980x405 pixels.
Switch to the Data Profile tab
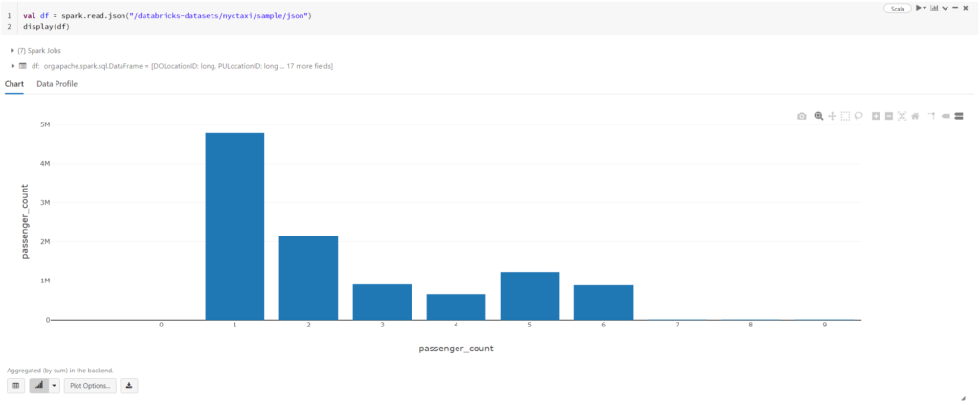56,84
